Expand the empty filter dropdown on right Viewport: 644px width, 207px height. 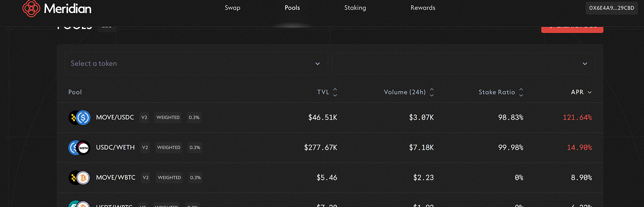[464, 64]
